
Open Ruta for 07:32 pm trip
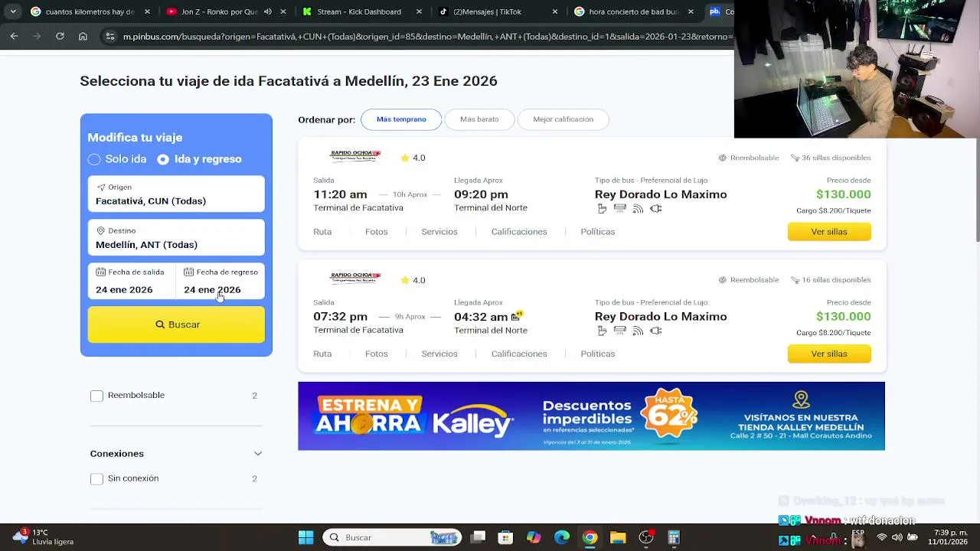click(x=322, y=354)
